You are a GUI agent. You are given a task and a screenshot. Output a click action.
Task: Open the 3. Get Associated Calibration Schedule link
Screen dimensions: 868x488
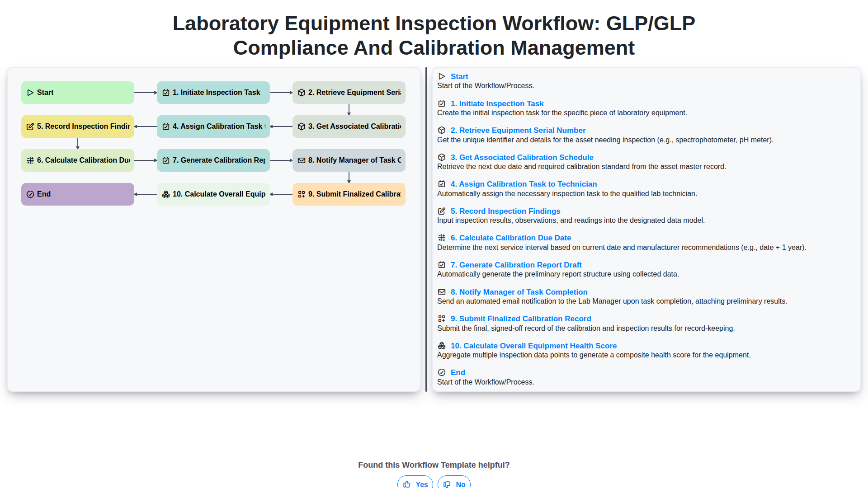coord(522,157)
